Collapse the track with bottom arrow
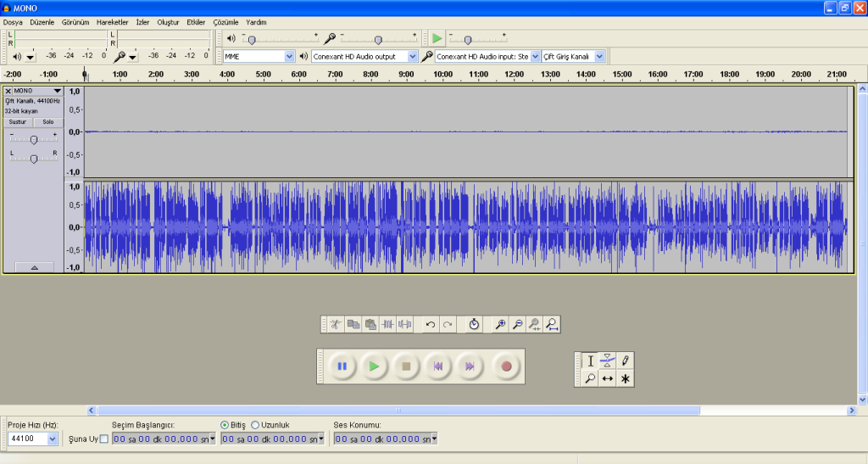This screenshot has height=464, width=868. coord(34,267)
